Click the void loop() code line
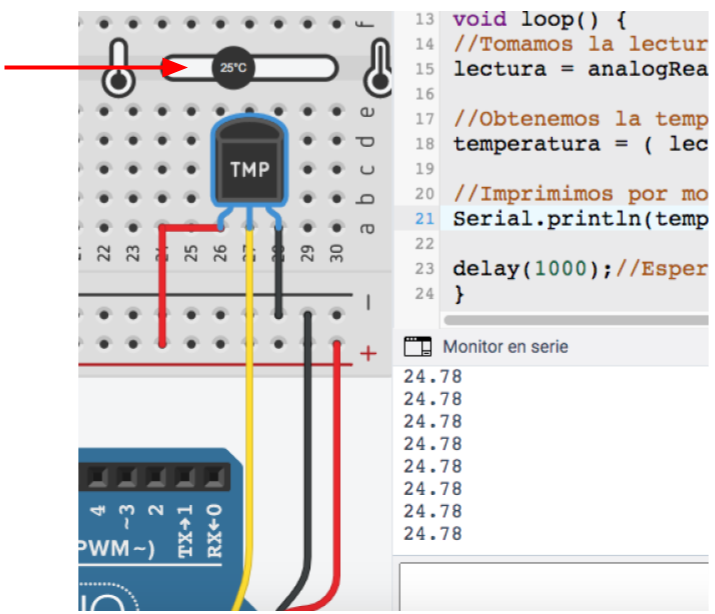This screenshot has height=614, width=715. coord(528,19)
